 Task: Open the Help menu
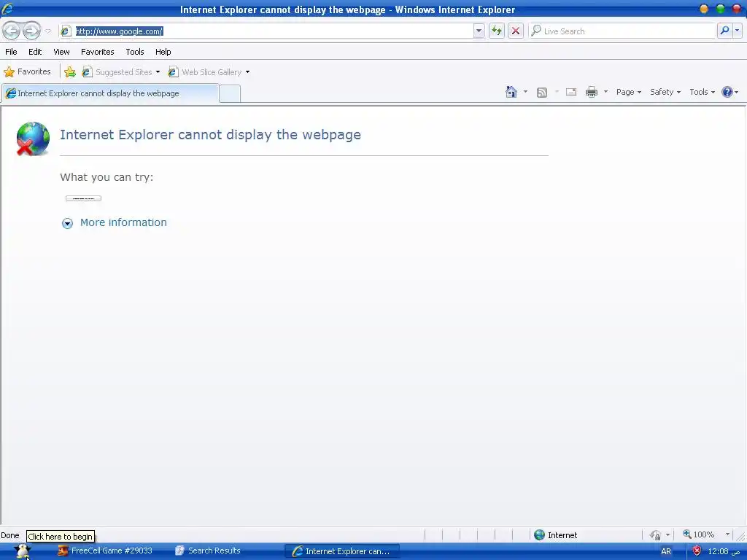tap(163, 52)
